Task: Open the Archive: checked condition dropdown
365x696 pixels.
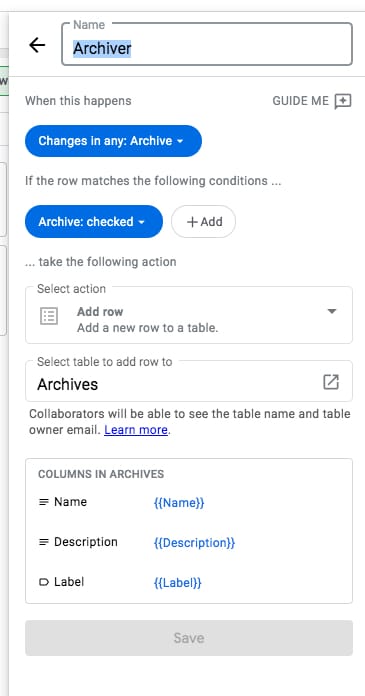Action: (x=94, y=221)
